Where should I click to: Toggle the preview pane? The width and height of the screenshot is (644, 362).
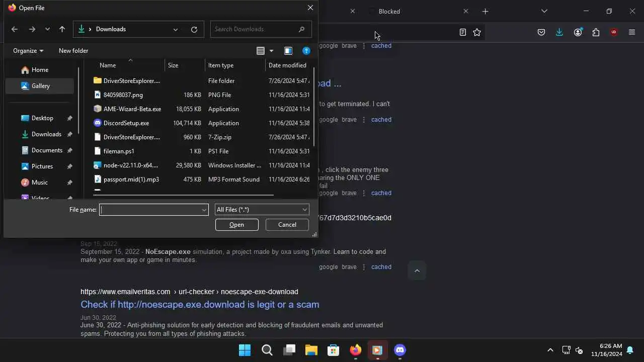pos(288,51)
